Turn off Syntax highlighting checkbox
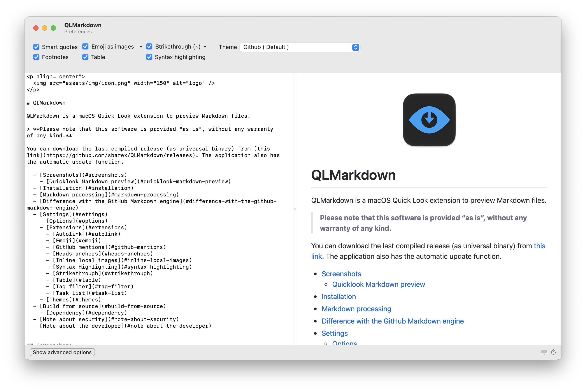Viewport: 586px width, 392px height. click(x=149, y=57)
